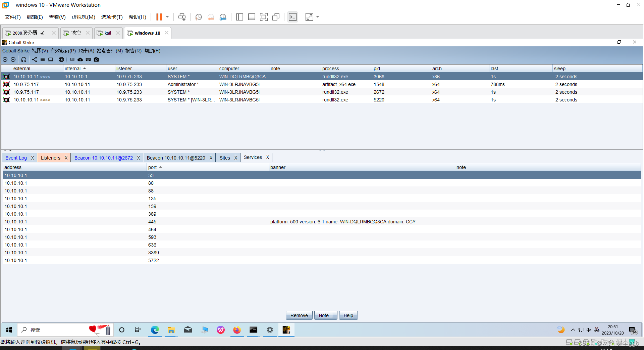The height and width of the screenshot is (350, 644).
Task: Click VMware pause virtual machine icon
Action: click(x=159, y=17)
